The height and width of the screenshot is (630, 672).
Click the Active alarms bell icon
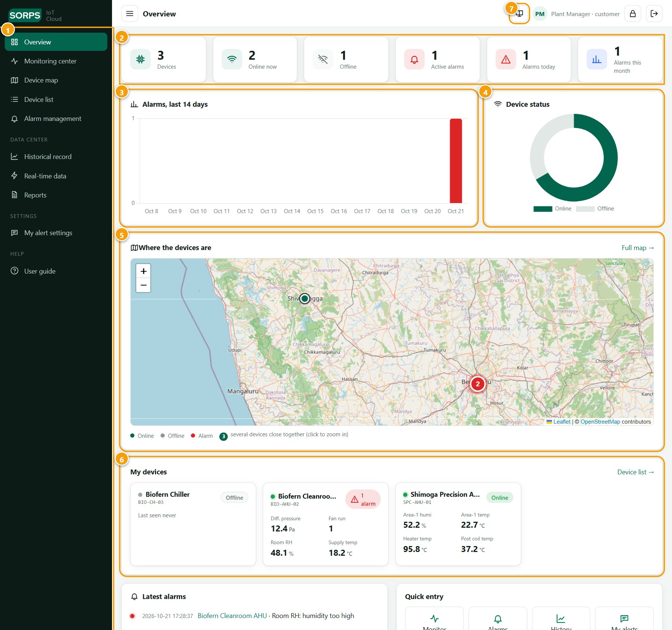tap(414, 59)
